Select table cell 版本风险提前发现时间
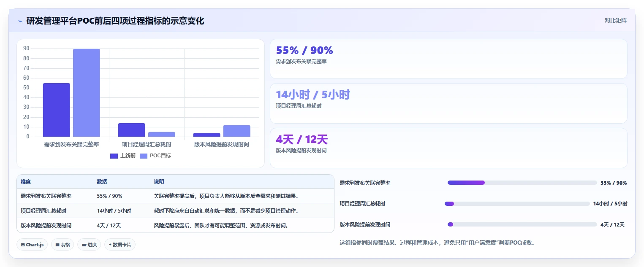This screenshot has width=644, height=267. [46, 226]
